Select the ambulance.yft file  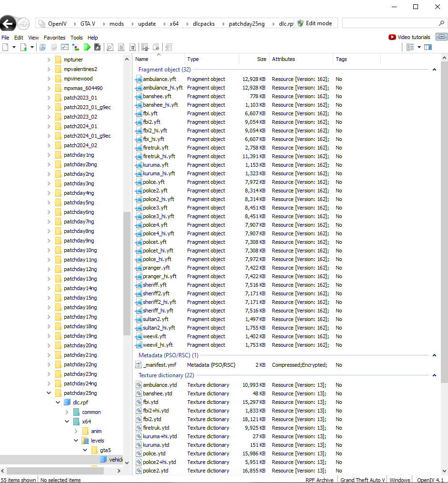pos(159,79)
